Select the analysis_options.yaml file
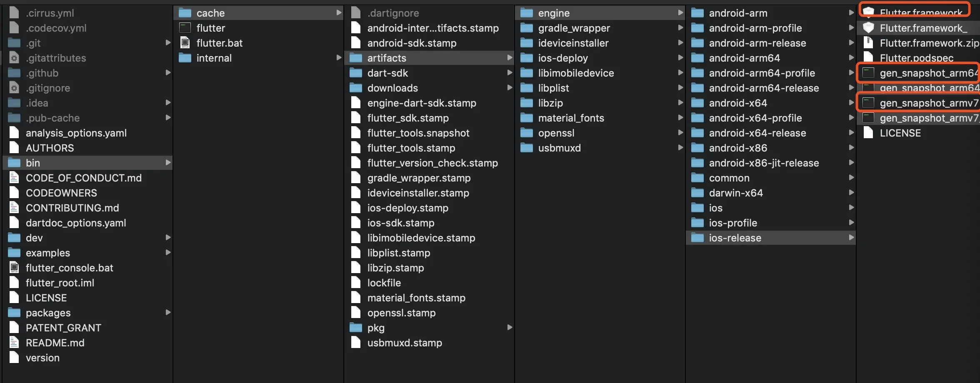 click(87, 133)
